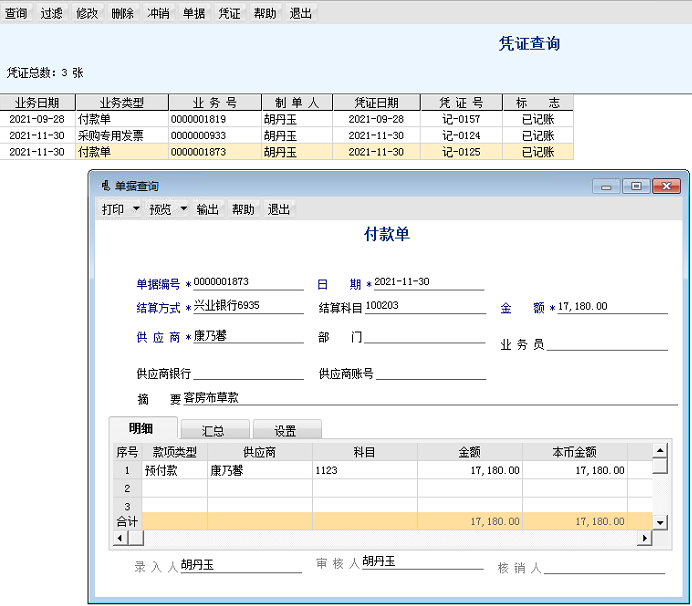Click 科目 cell 1123 in detail grid
The image size is (692, 606).
(x=365, y=470)
